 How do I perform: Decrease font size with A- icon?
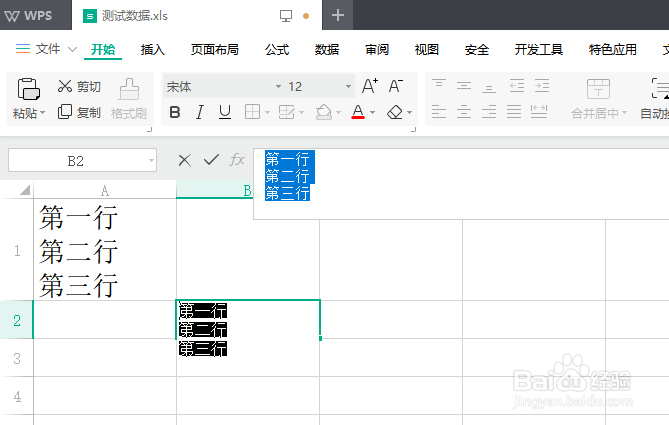(x=396, y=86)
